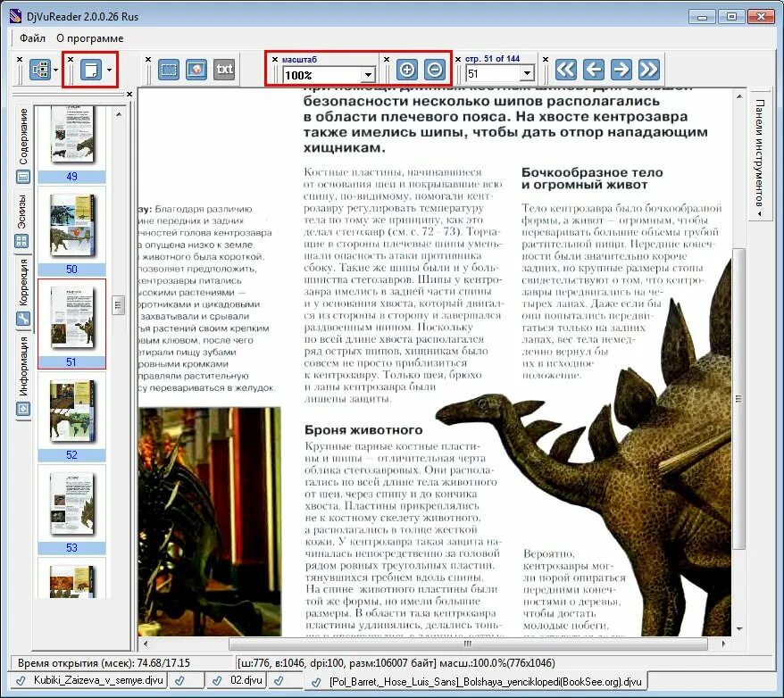Click the page number 51 input field
This screenshot has width=784, height=698.
click(493, 74)
